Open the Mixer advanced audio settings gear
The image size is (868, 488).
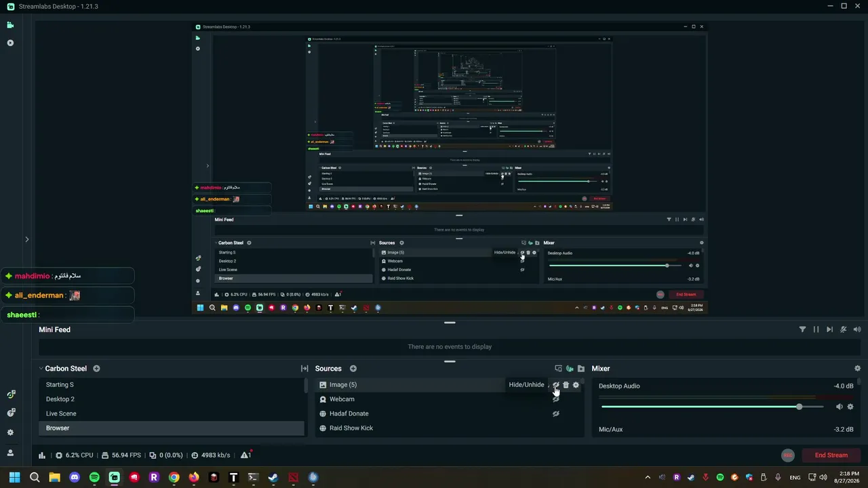857,369
